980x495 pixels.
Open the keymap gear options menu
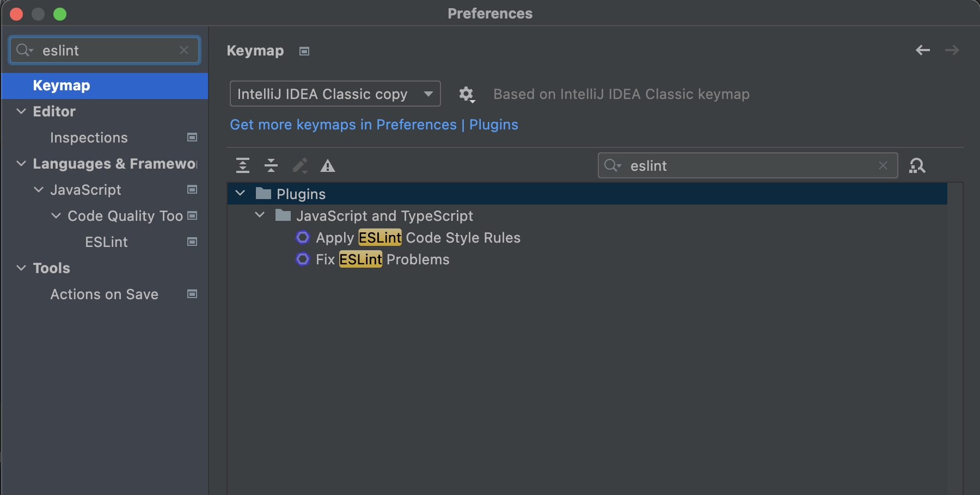(x=467, y=94)
